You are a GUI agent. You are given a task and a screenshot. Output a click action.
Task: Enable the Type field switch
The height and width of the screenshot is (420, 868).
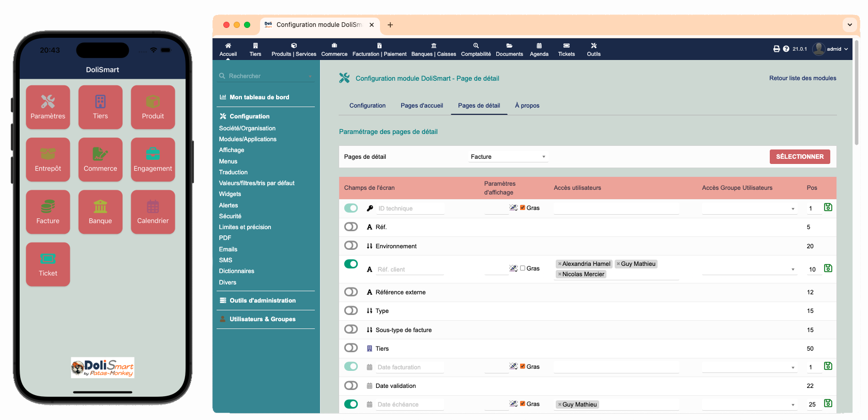pos(351,310)
